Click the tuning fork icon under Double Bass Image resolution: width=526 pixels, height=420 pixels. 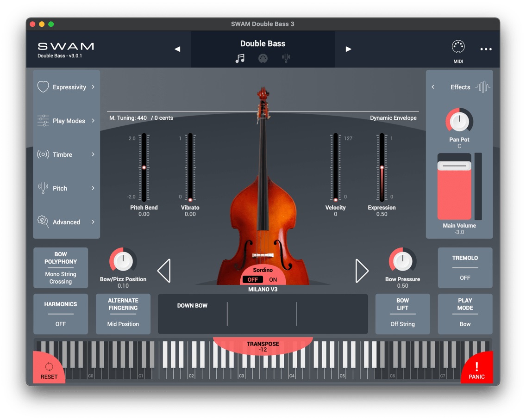click(286, 58)
